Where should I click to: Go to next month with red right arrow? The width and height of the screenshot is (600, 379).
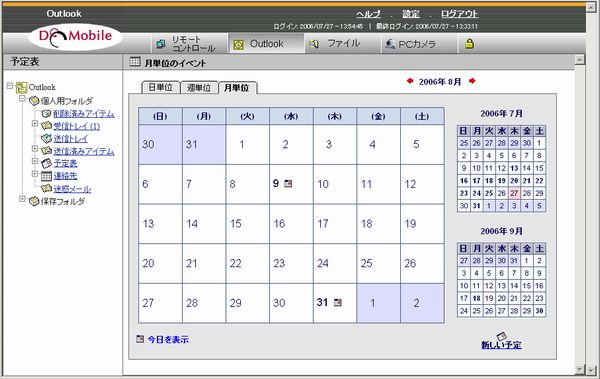[472, 81]
